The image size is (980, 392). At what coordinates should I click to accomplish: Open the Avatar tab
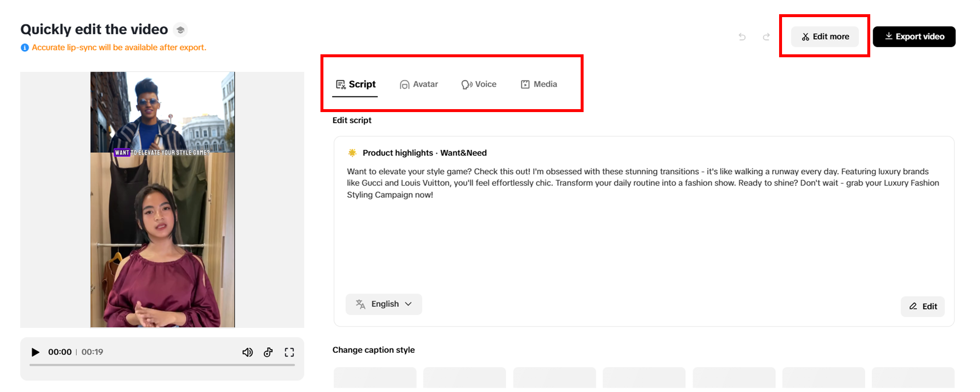tap(419, 84)
